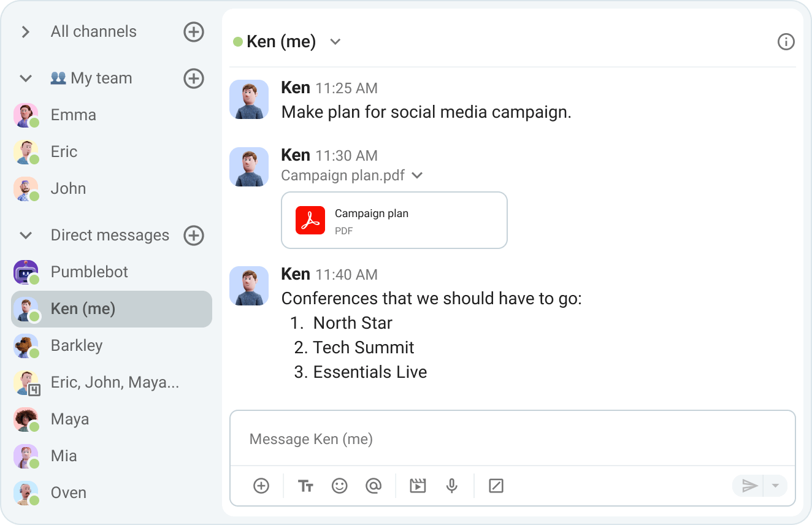This screenshot has height=525, width=812.
Task: Switch to the conversation with Maya
Action: point(70,419)
